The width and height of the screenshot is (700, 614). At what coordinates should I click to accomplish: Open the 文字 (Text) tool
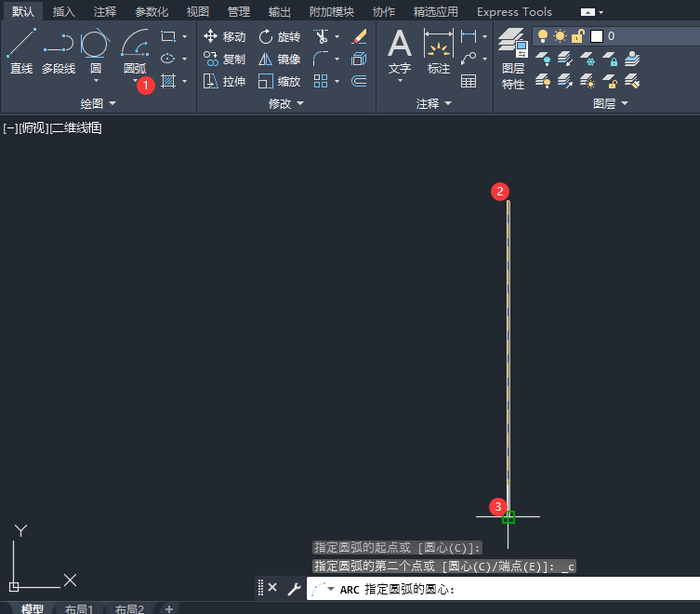400,50
